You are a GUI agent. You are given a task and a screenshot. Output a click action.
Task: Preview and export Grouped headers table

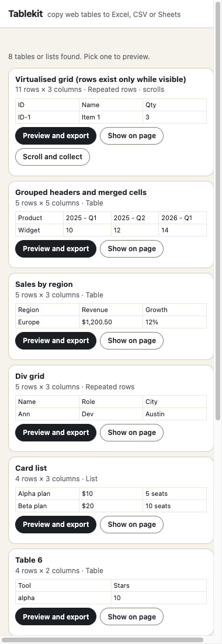click(x=56, y=249)
